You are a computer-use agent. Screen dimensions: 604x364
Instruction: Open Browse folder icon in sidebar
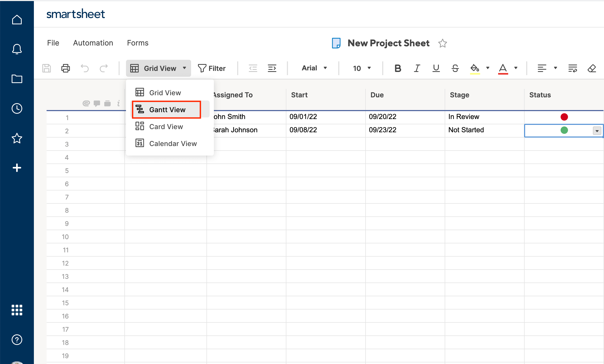[x=17, y=79]
